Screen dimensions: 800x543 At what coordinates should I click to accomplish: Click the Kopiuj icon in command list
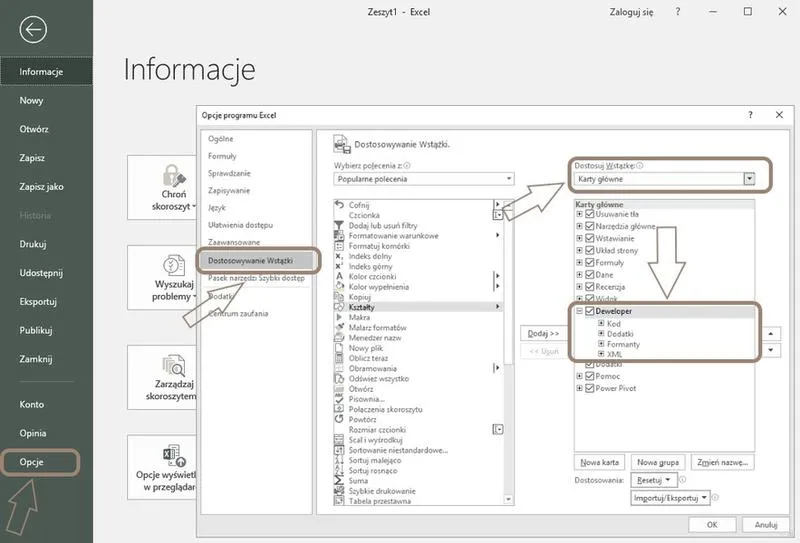(339, 297)
